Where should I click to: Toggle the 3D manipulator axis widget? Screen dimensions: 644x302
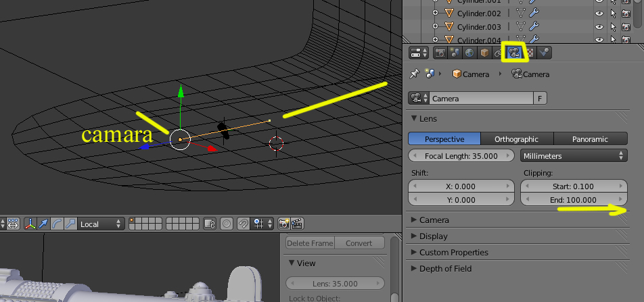coord(30,224)
